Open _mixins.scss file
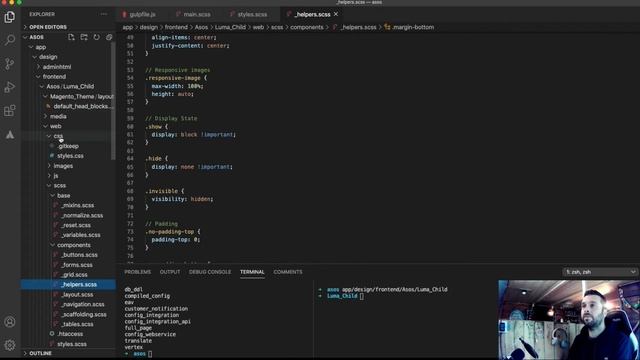 (x=68, y=205)
